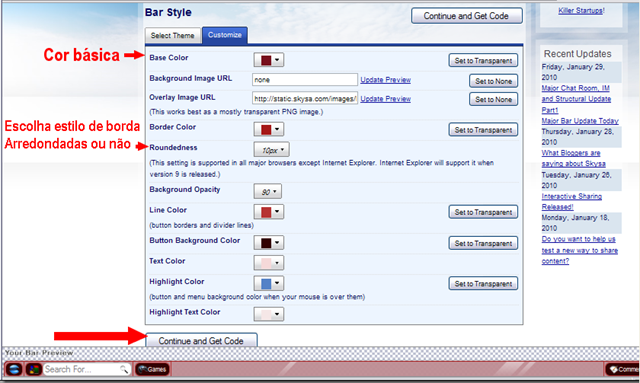Set Border Color to transparent

(x=483, y=130)
